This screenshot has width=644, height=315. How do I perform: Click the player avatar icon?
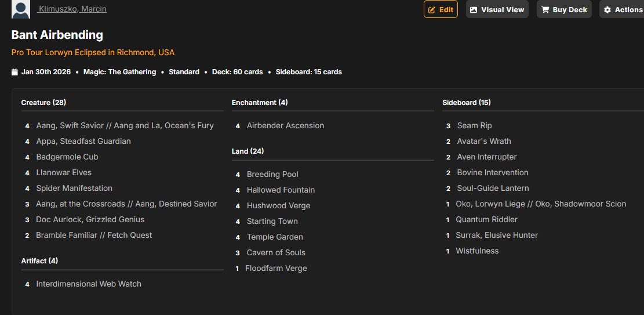(x=20, y=9)
